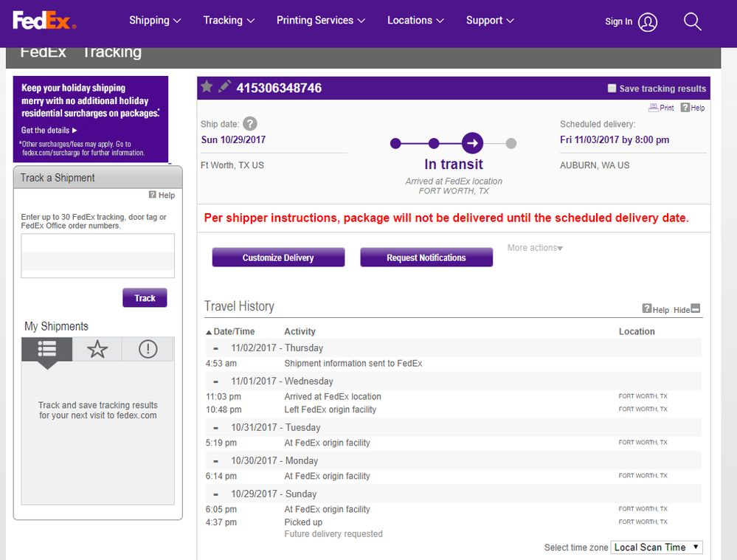737x560 pixels.
Task: Click the FedEx logo
Action: click(44, 21)
